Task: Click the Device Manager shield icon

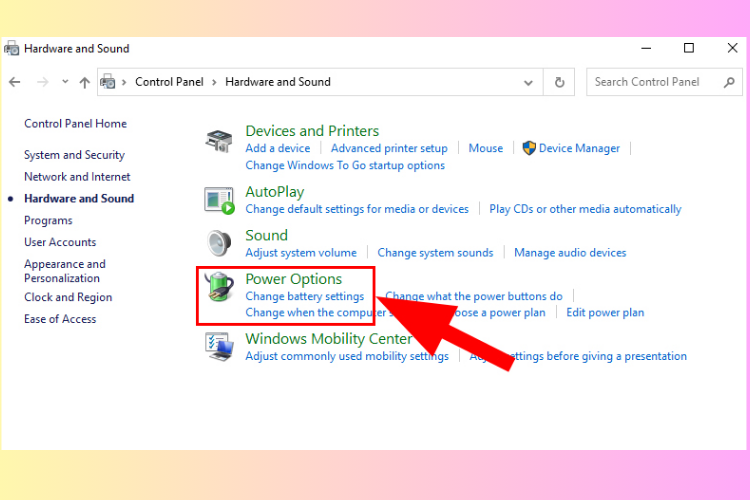Action: [529, 148]
